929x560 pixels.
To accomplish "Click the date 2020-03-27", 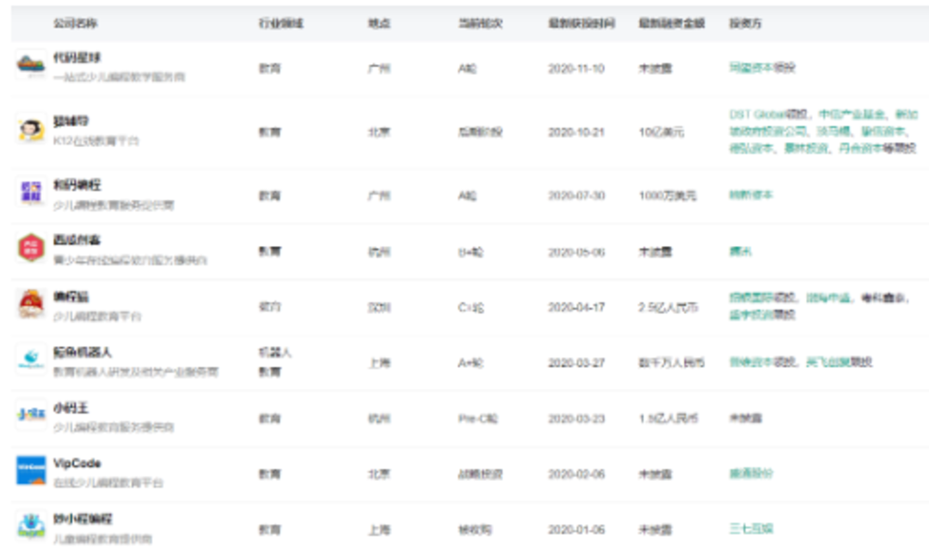I will [x=575, y=363].
